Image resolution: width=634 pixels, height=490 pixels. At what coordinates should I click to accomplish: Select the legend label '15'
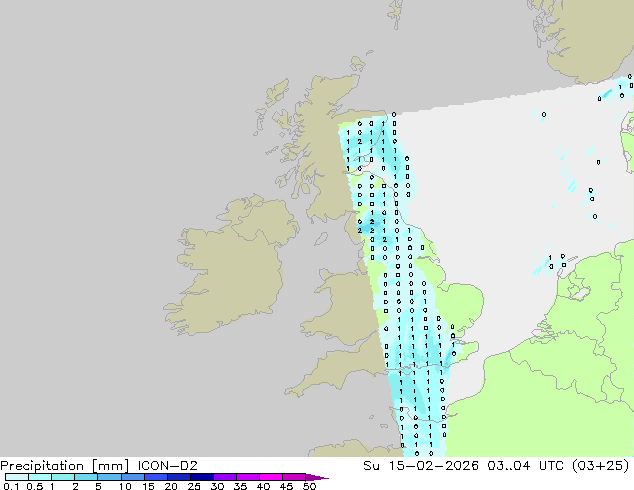click(148, 486)
